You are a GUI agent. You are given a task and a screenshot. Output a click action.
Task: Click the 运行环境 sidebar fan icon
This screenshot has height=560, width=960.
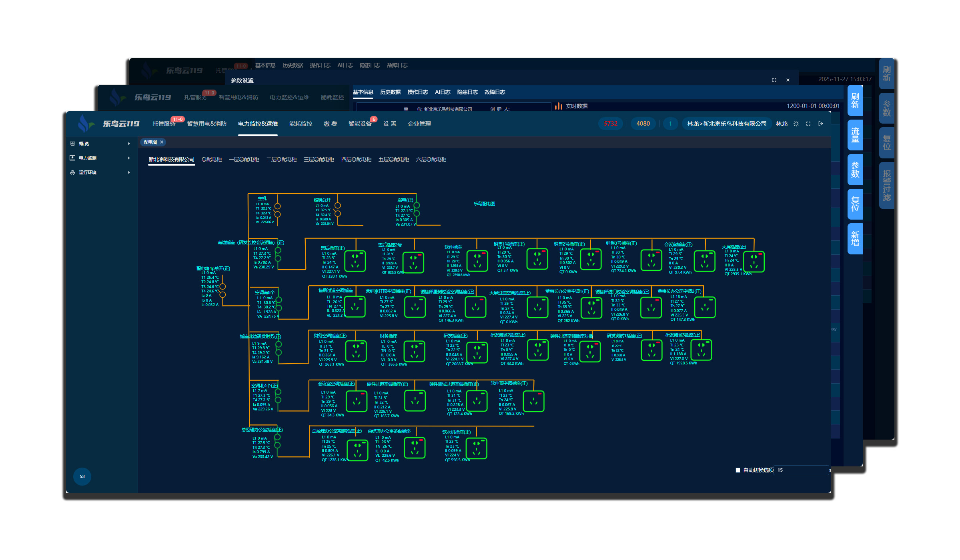click(x=72, y=172)
